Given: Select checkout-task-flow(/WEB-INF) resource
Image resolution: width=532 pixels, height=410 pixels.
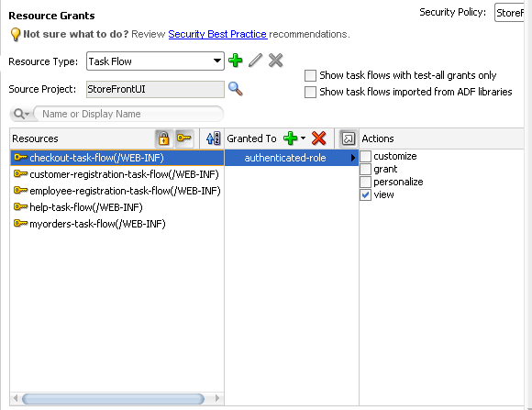Looking at the screenshot, I should pos(117,158).
